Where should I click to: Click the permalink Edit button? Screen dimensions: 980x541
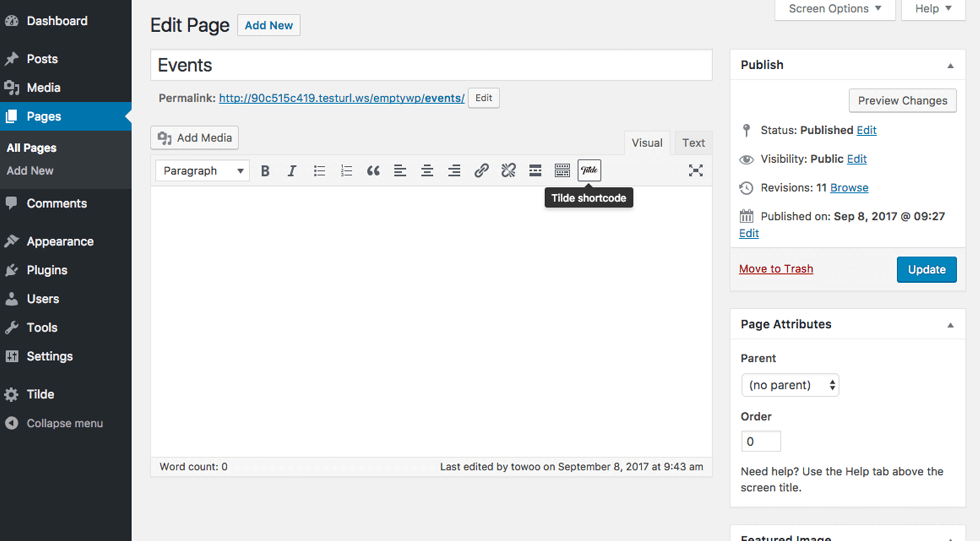click(x=483, y=98)
